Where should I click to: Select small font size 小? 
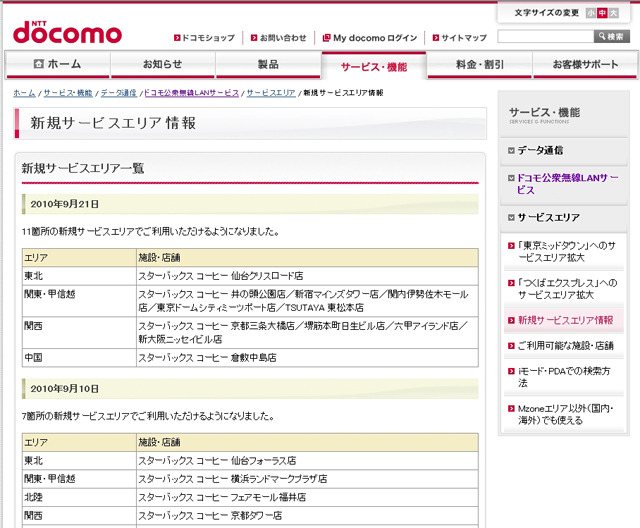click(591, 13)
